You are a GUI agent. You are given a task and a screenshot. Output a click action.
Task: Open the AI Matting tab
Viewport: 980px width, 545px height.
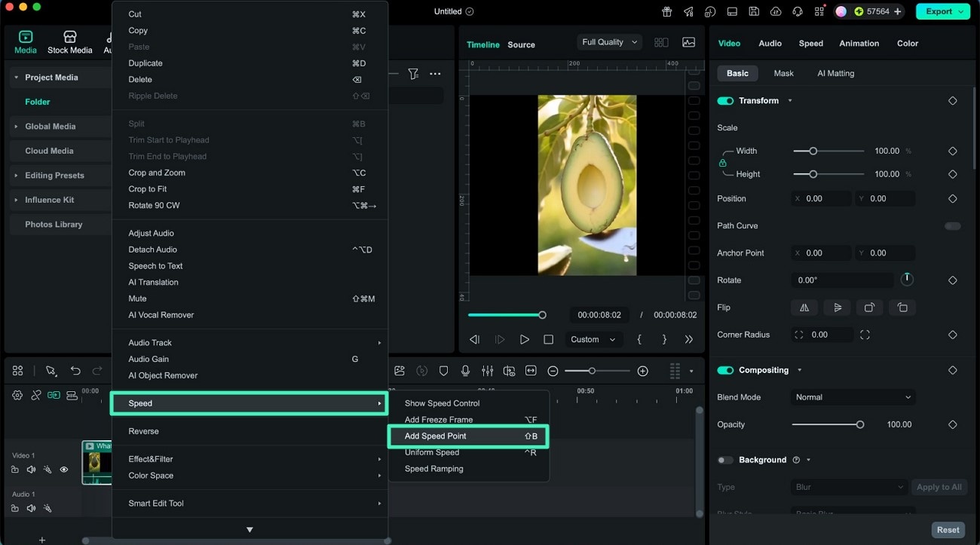point(835,73)
